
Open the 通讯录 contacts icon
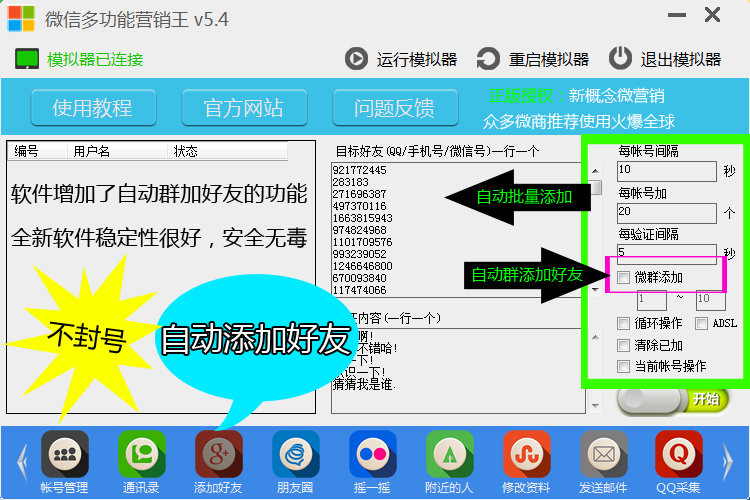tap(142, 454)
